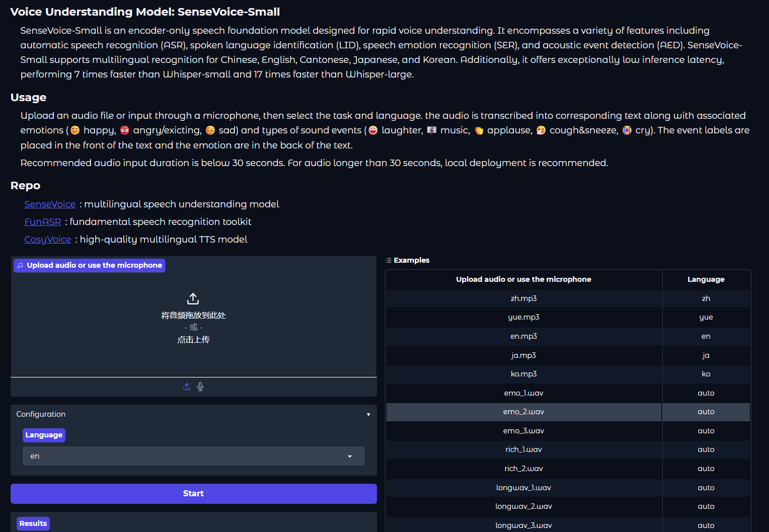Click the Configuration section title
The height and width of the screenshot is (532, 769).
pyautogui.click(x=41, y=414)
